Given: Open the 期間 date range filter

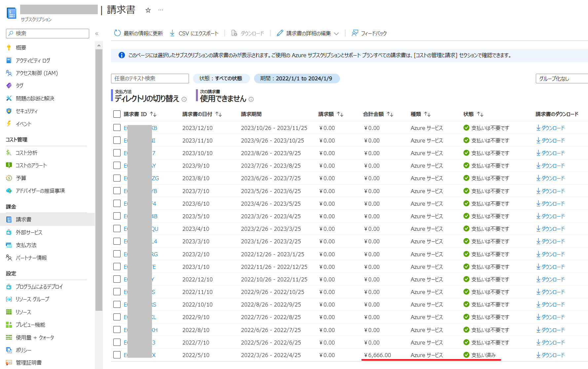Looking at the screenshot, I should pos(297,78).
